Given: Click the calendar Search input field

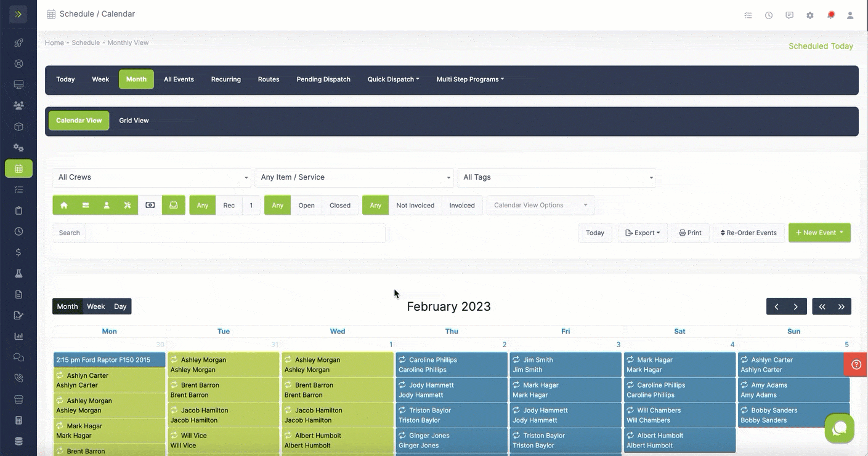Looking at the screenshot, I should tap(236, 233).
